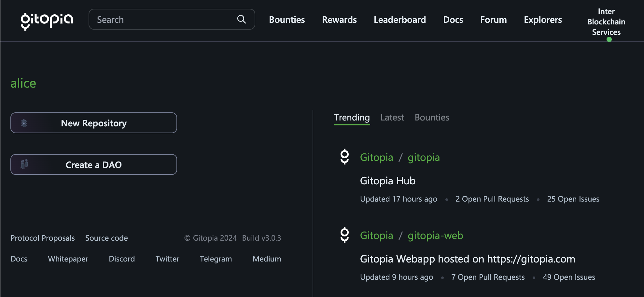644x297 pixels.
Task: Click the Gitopia avatar beside gitopia-web repo
Action: pyautogui.click(x=344, y=235)
